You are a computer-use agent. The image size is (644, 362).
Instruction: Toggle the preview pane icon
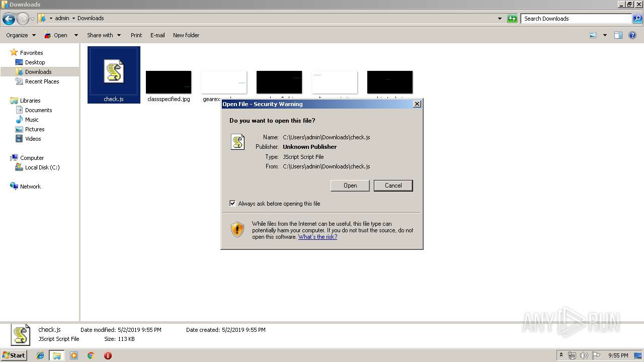pyautogui.click(x=618, y=35)
